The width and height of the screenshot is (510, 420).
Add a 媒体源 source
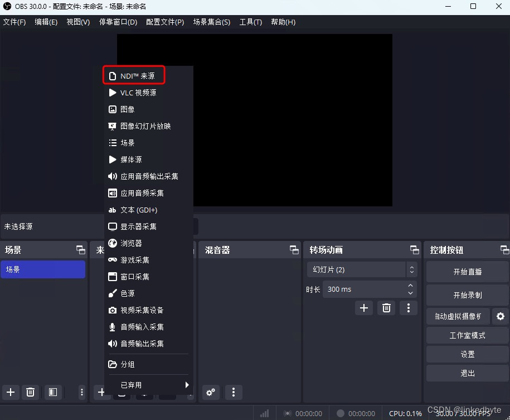(x=149, y=160)
